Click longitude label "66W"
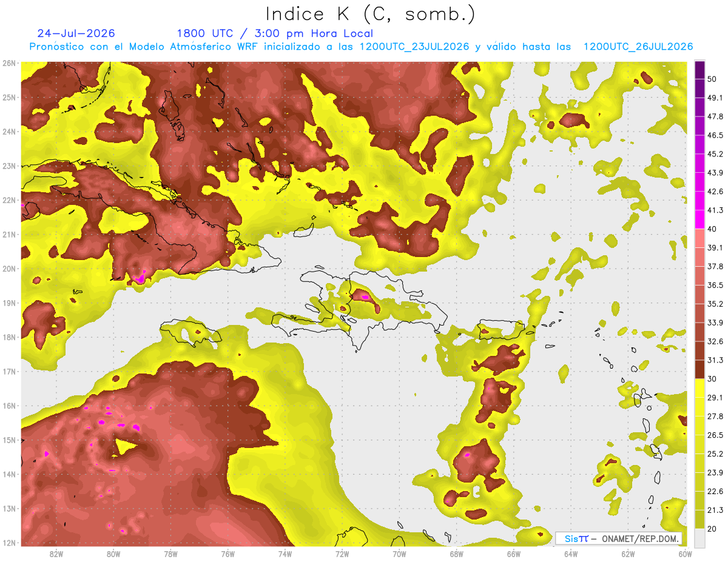The height and width of the screenshot is (562, 728). point(514,554)
